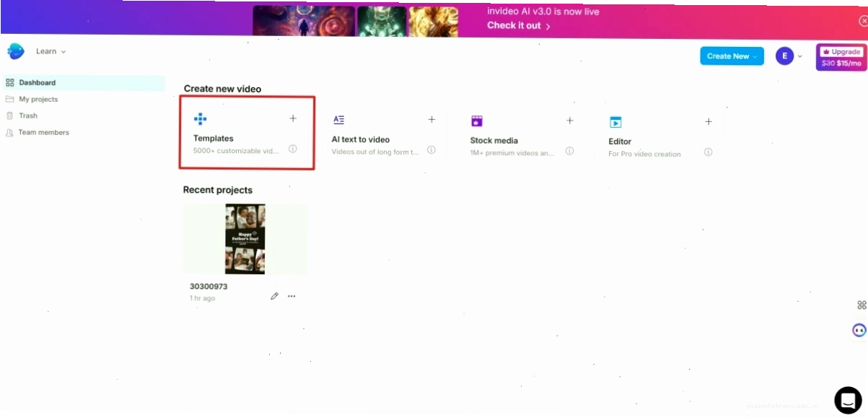Open the 30300973 project thumbnail
Viewport: 868px width, 418px height.
pyautogui.click(x=245, y=239)
